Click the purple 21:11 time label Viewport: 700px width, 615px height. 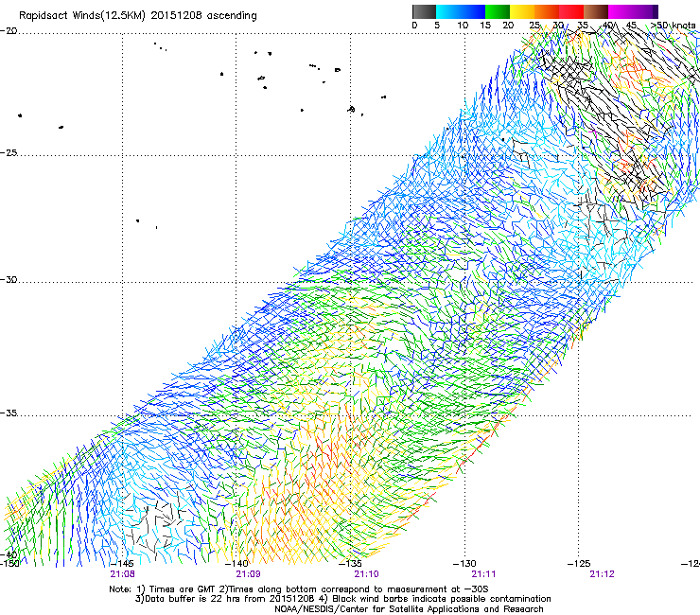pyautogui.click(x=484, y=574)
